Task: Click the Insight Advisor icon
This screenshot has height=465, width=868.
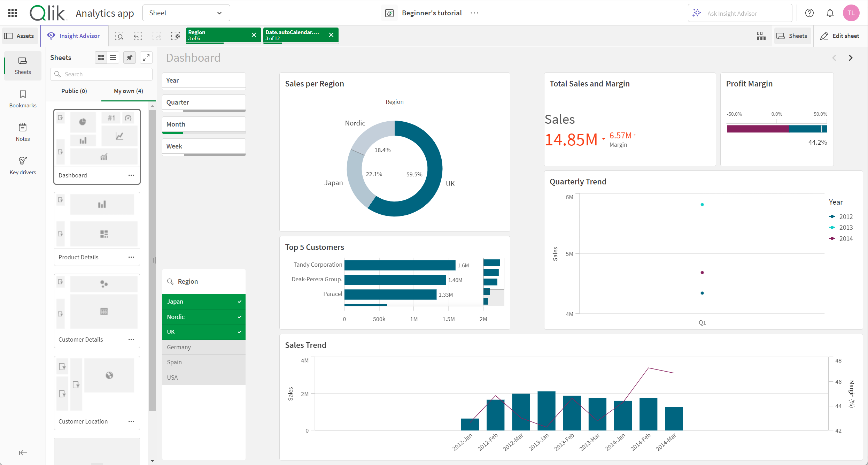Action: tap(52, 36)
